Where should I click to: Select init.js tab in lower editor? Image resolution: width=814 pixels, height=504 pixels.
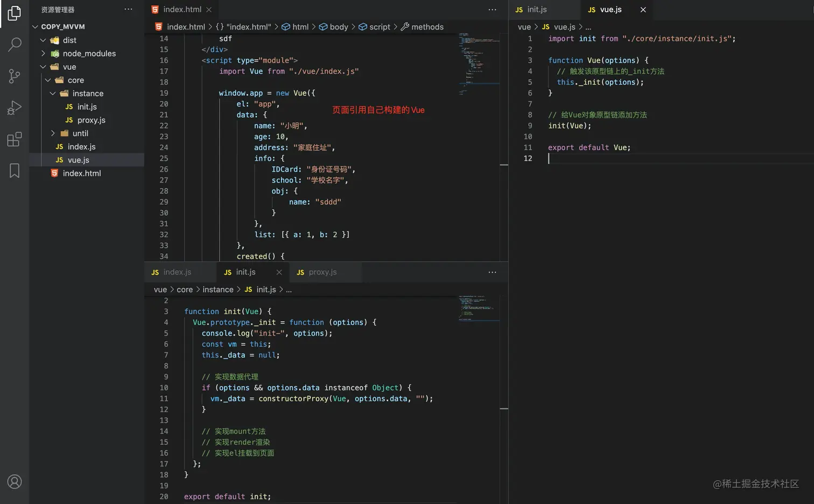point(252,272)
